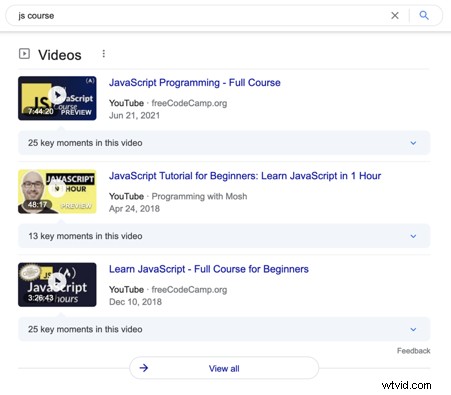Open 'JavaScript Programming - Full Course' link
Screen dimensions: 451x395
click(195, 83)
